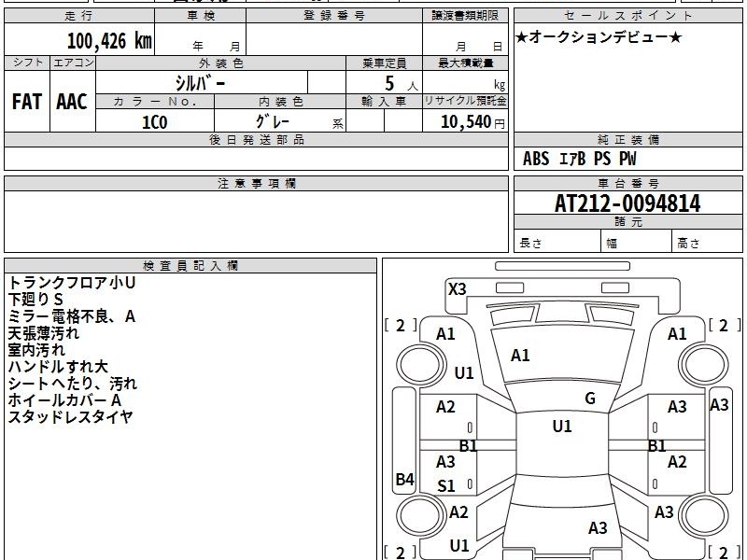This screenshot has width=747, height=560.
Task: Click the セールスポイント section header
Action: coord(627,16)
